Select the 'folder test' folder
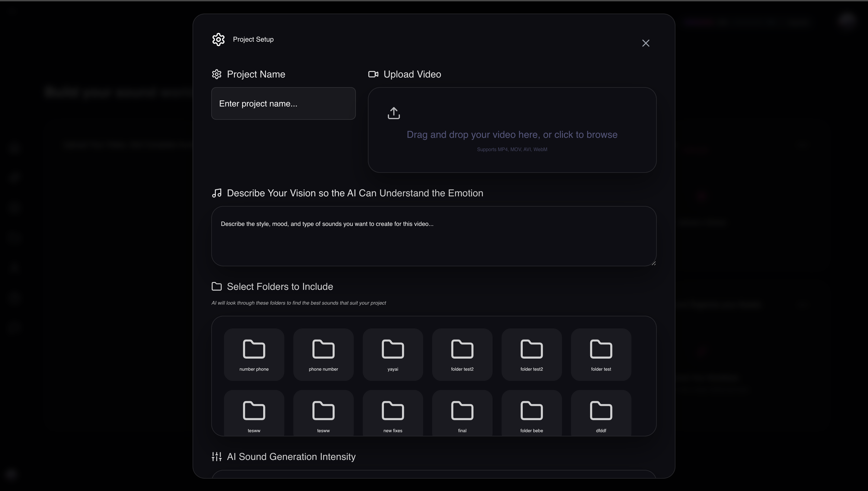 (601, 354)
